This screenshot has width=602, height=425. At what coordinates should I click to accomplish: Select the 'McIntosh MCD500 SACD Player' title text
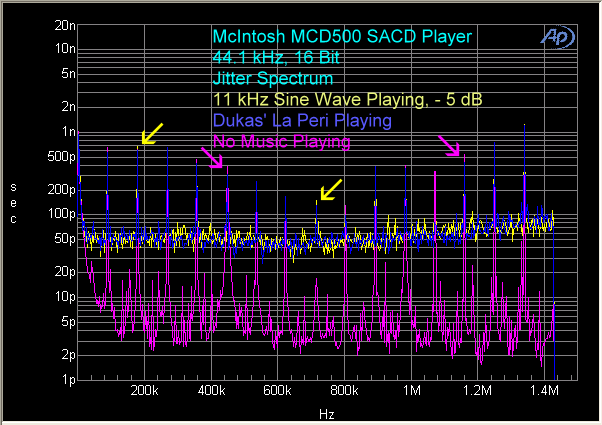[341, 36]
